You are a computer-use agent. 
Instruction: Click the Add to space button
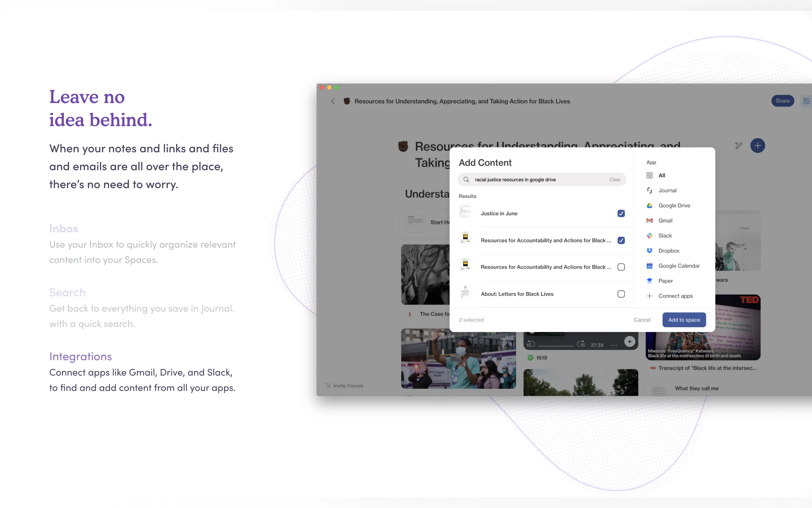684,320
